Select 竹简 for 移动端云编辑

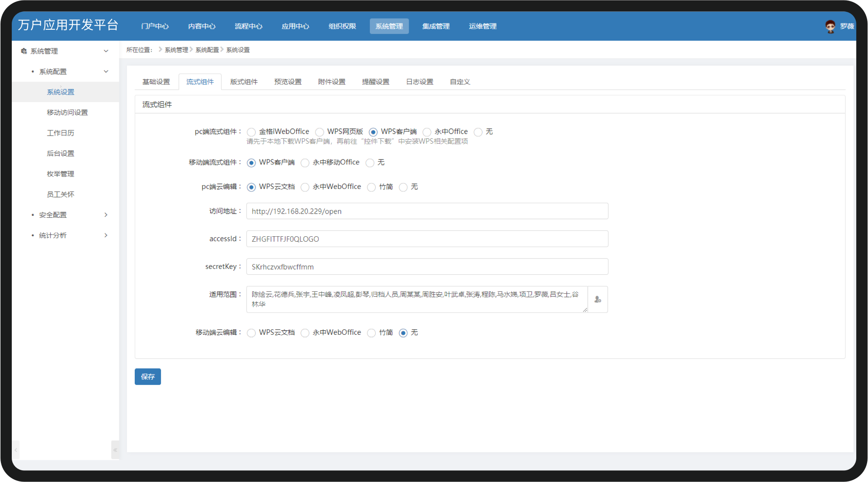coord(372,333)
